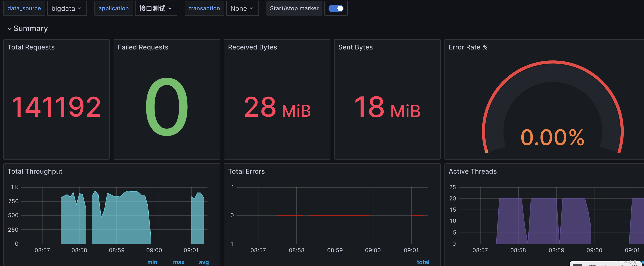
Task: Open the Total Throughput panel title
Action: [x=35, y=171]
